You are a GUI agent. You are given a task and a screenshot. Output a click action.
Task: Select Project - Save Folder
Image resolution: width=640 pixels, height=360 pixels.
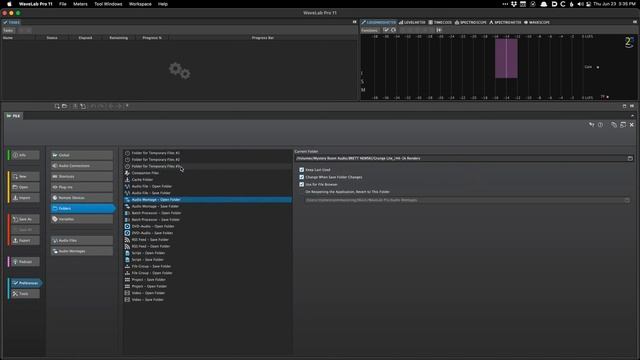click(x=207, y=280)
